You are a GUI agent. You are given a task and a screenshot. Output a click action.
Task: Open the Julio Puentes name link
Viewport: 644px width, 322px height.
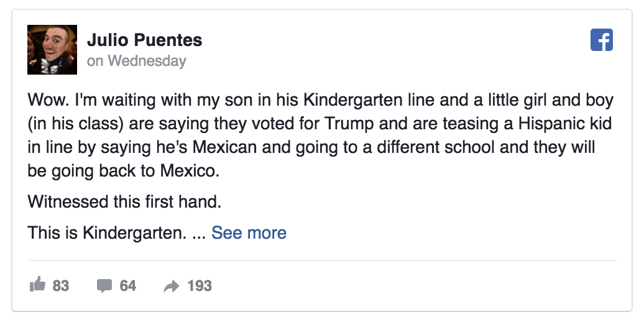point(144,40)
